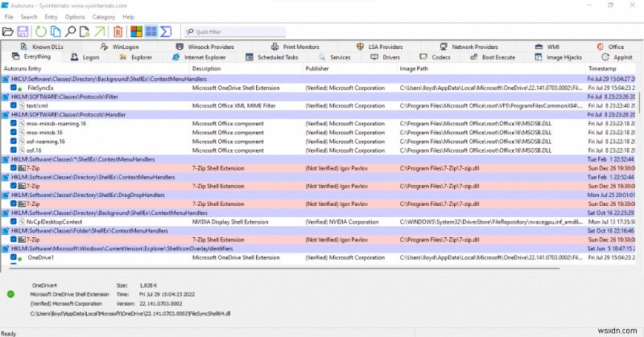The height and width of the screenshot is (337, 644).
Task: Uncheck 7-Zip checkbox under DragDropHandlers
Action: click(14, 203)
